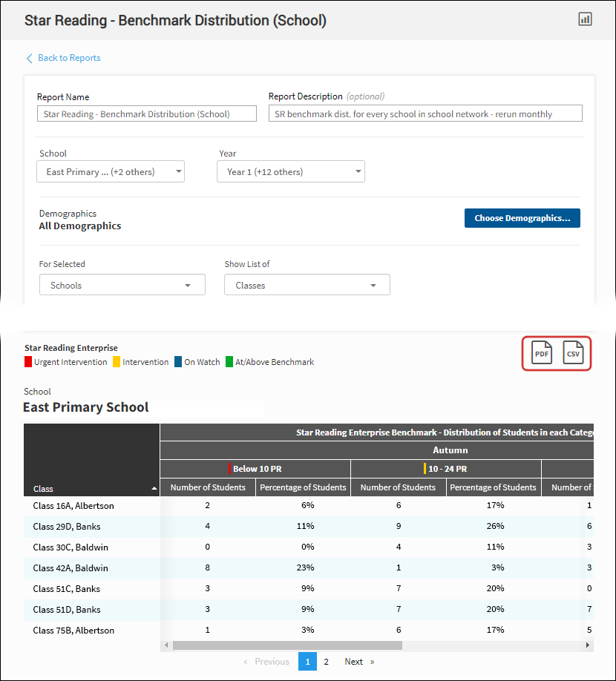The width and height of the screenshot is (616, 681).
Task: Click Choose Demographics button
Action: pyautogui.click(x=522, y=218)
